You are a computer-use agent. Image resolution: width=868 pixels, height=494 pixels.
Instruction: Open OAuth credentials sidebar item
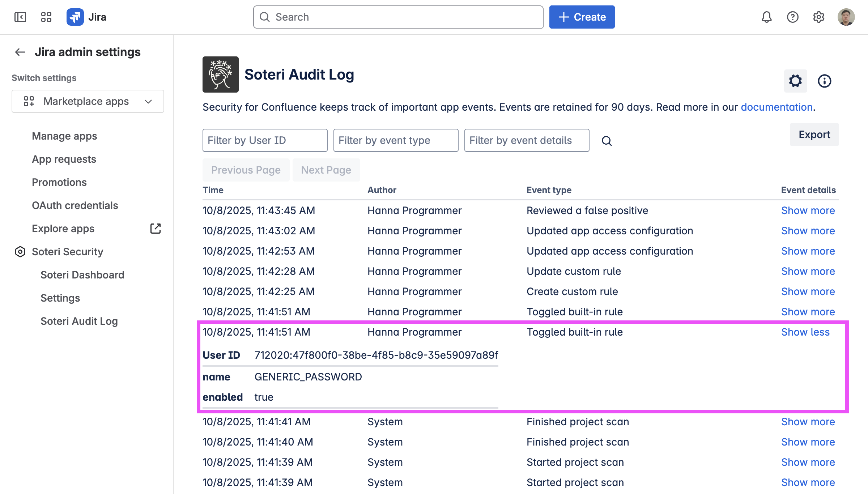coord(75,205)
